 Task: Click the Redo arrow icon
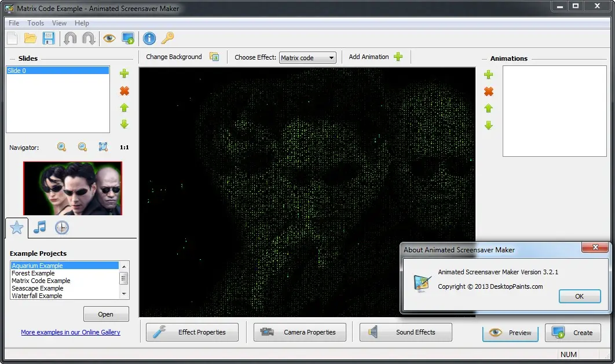[x=89, y=38]
